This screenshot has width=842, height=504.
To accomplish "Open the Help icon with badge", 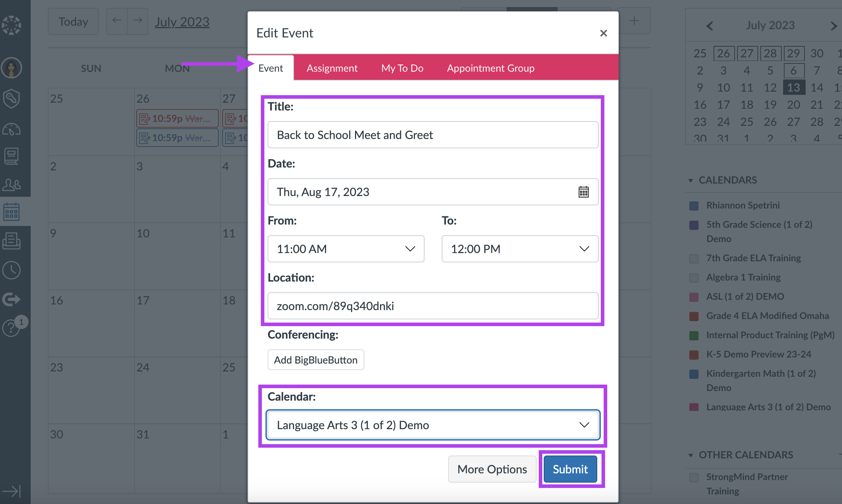I will click(11, 327).
